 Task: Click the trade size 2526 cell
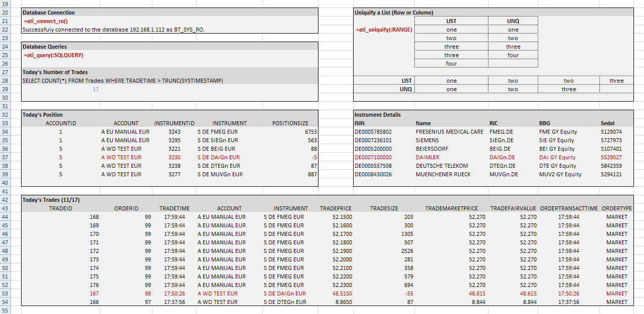407,251
